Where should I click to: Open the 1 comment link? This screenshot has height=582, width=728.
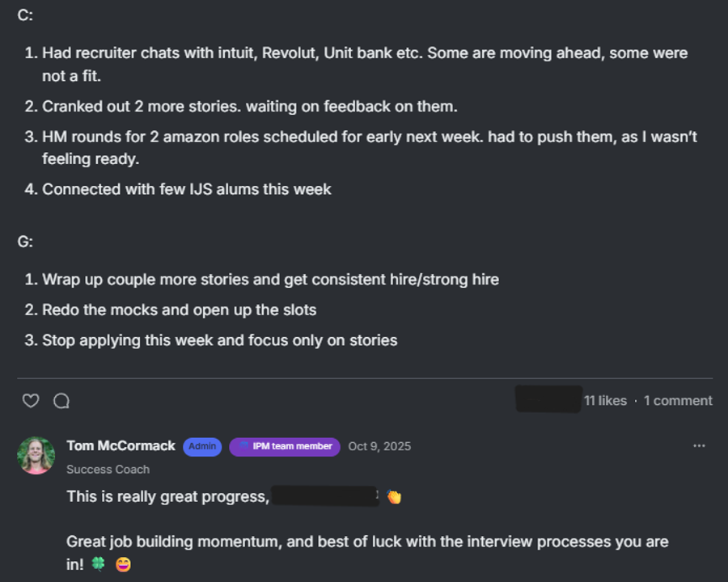pos(678,400)
